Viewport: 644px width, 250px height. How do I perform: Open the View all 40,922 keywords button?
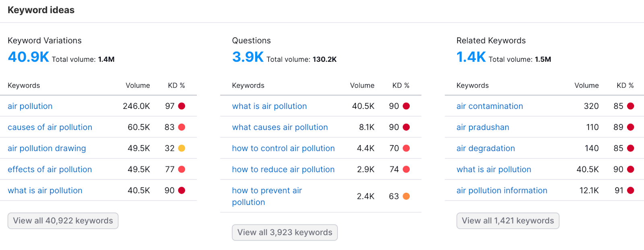[63, 221]
